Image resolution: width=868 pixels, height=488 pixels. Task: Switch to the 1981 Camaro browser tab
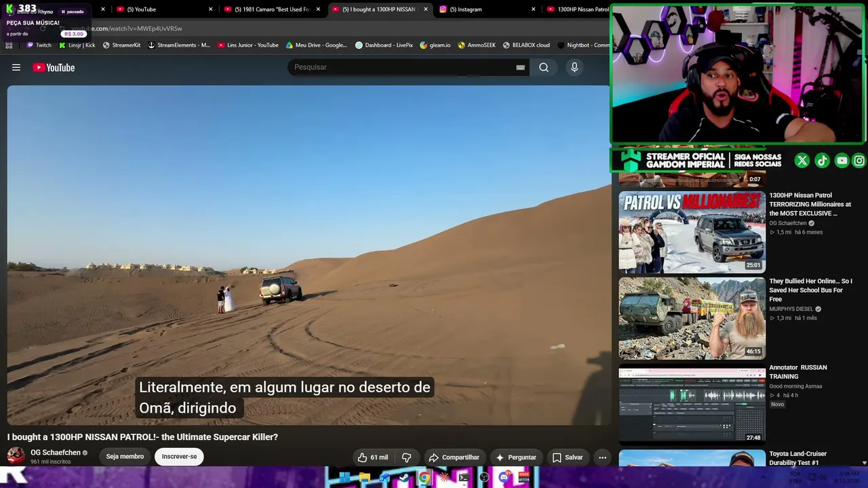click(271, 9)
